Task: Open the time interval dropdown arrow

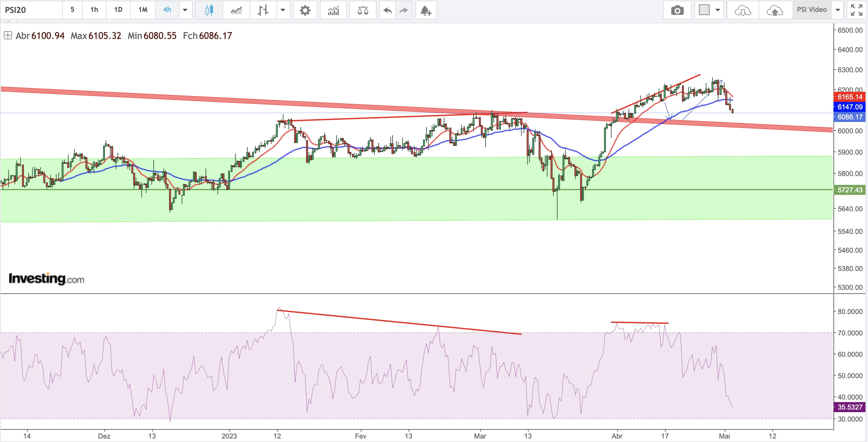Action: click(x=185, y=10)
